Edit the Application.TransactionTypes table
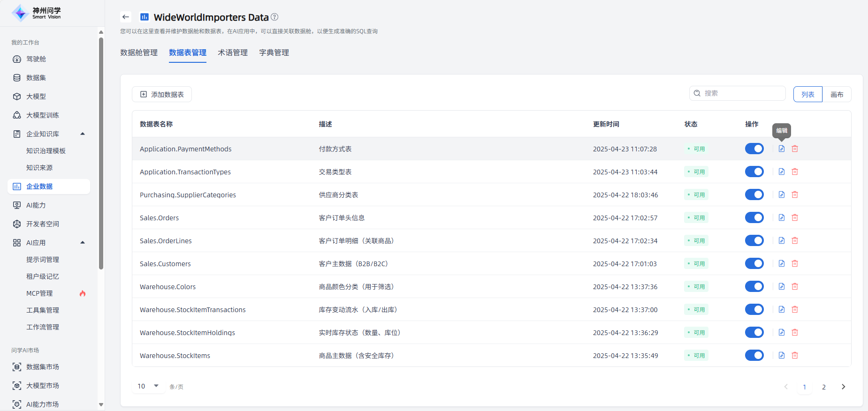The image size is (868, 411). (782, 172)
